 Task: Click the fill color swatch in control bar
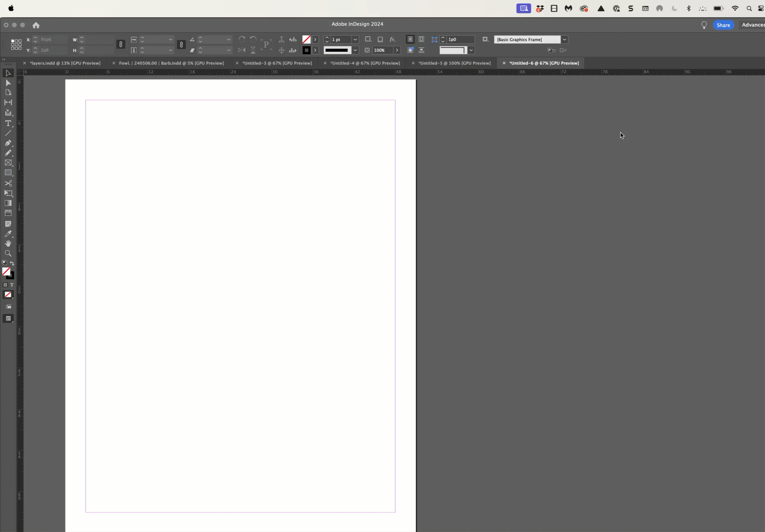[x=306, y=40]
